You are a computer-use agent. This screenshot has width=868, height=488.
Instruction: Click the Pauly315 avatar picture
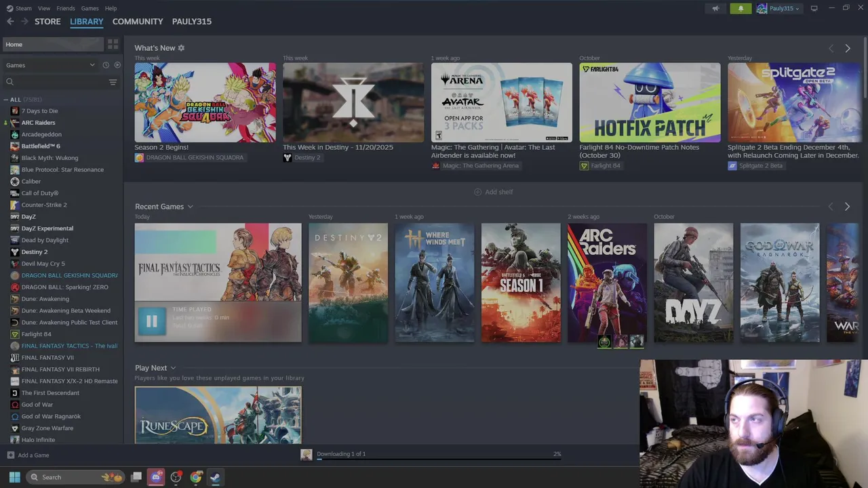(x=762, y=8)
